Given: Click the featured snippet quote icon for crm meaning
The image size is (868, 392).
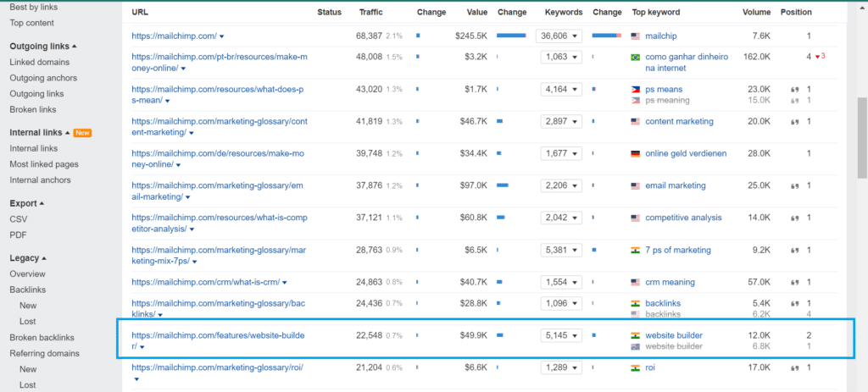Looking at the screenshot, I should (795, 283).
